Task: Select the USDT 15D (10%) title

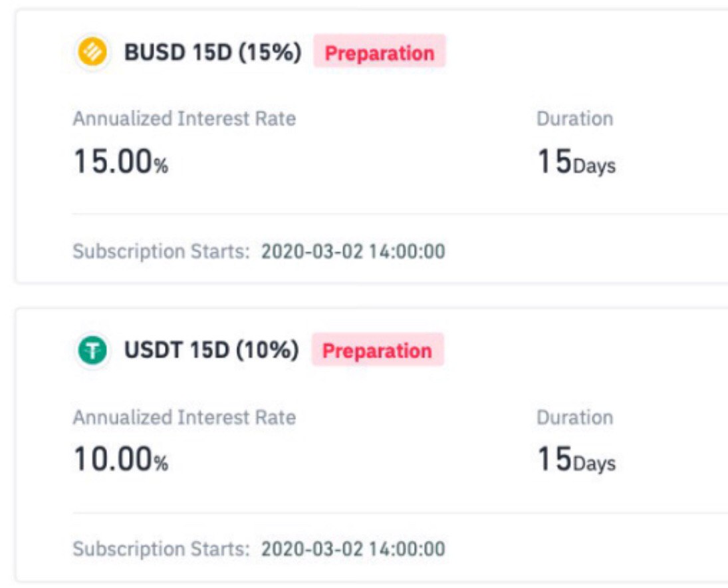Action: pyautogui.click(x=211, y=350)
